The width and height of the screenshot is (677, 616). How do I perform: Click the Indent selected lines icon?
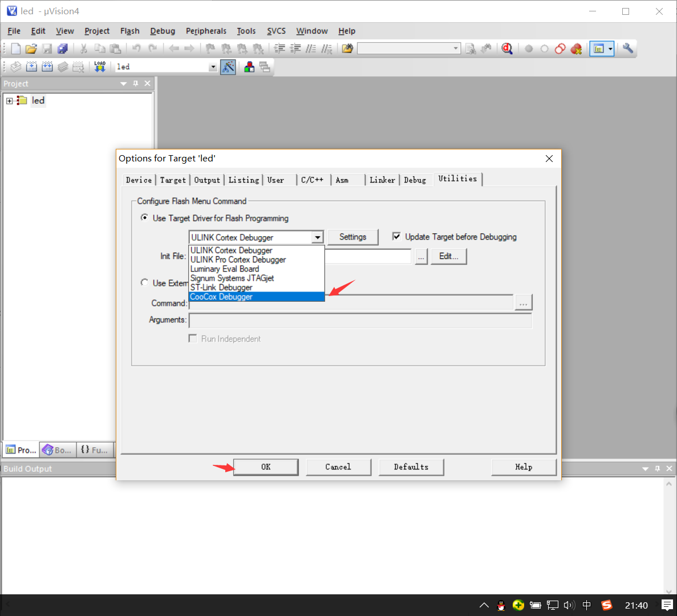pyautogui.click(x=280, y=49)
